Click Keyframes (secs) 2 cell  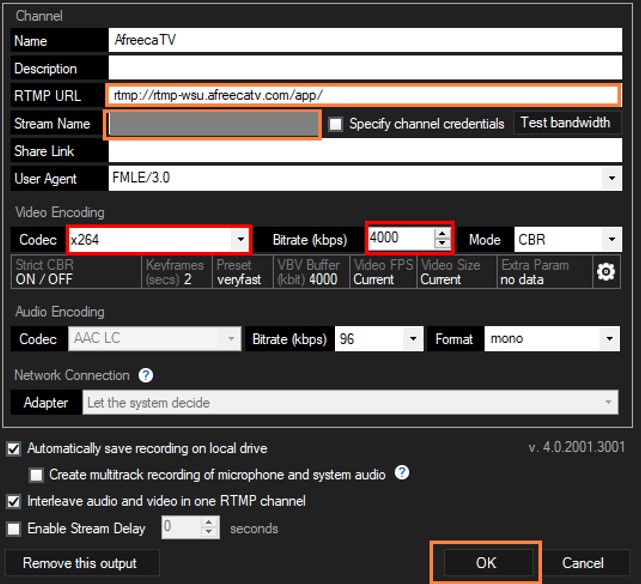[x=177, y=272]
